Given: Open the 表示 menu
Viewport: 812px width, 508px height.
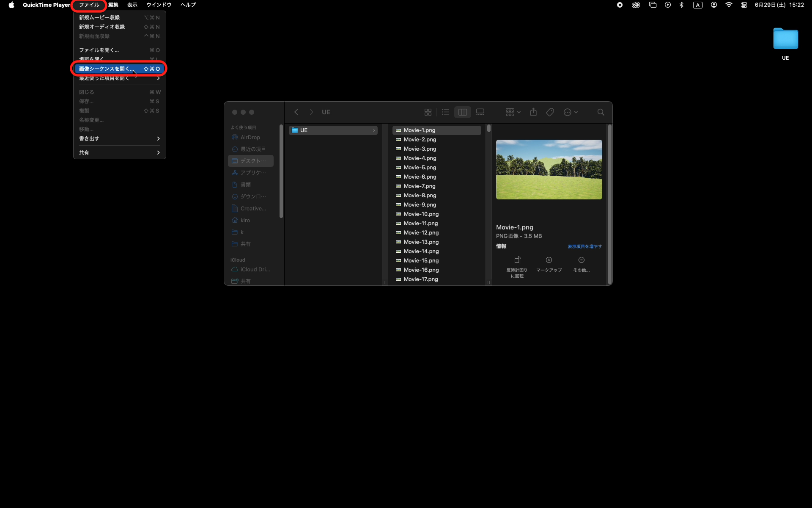Looking at the screenshot, I should (x=132, y=5).
